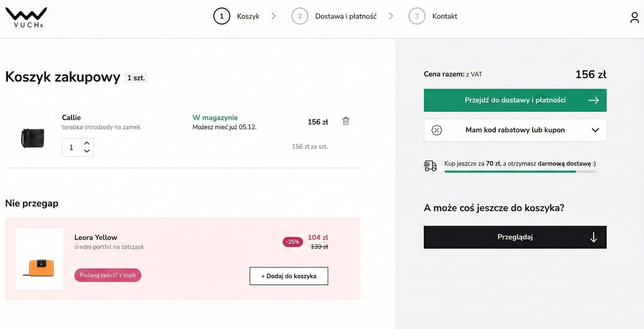Open Dostawa i płatność step

tap(346, 16)
